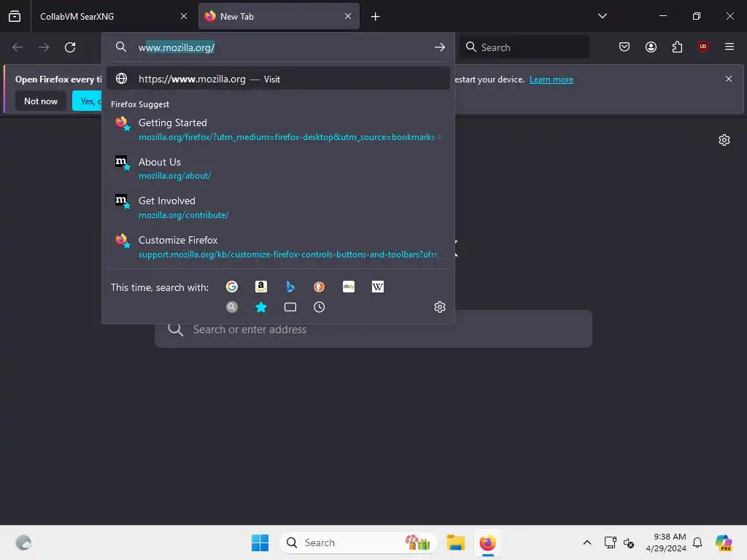The image size is (747, 560).
Task: Open the Copilot preview taskbar icon
Action: [x=724, y=542]
